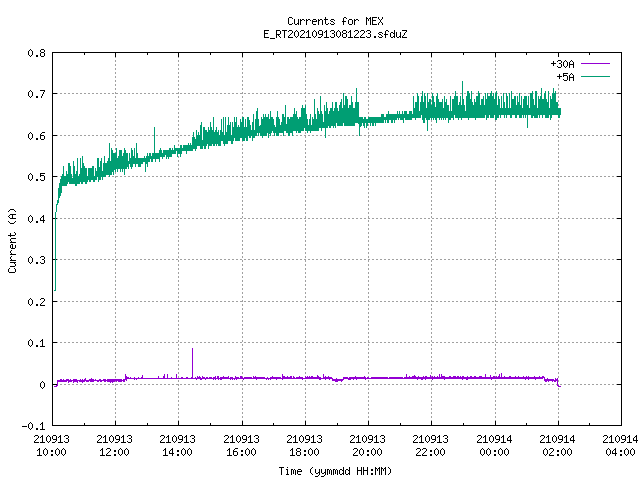The height and width of the screenshot is (480, 640).
Task: Click the y-axis label 'Current (A)'
Action: coord(12,240)
